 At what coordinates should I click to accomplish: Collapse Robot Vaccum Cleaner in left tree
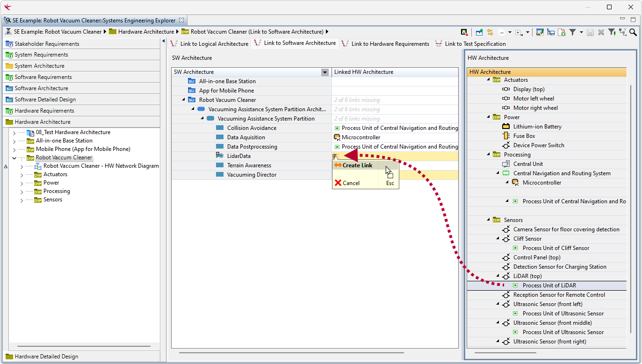pyautogui.click(x=14, y=158)
